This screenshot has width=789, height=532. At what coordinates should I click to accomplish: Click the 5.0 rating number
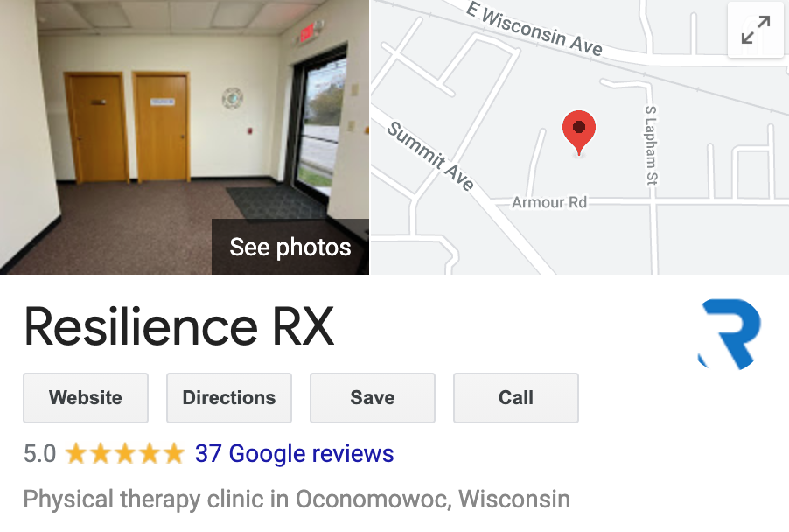39,453
